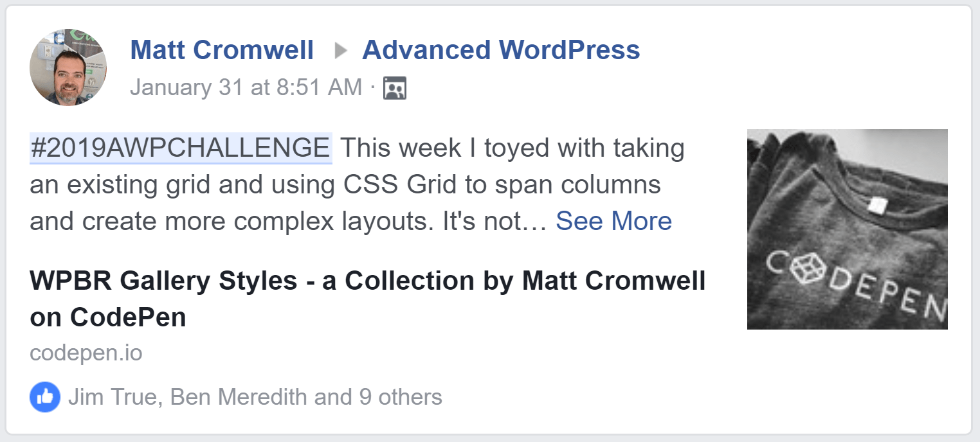980x442 pixels.
Task: Open Matt Cromwell's profile
Action: (x=222, y=49)
